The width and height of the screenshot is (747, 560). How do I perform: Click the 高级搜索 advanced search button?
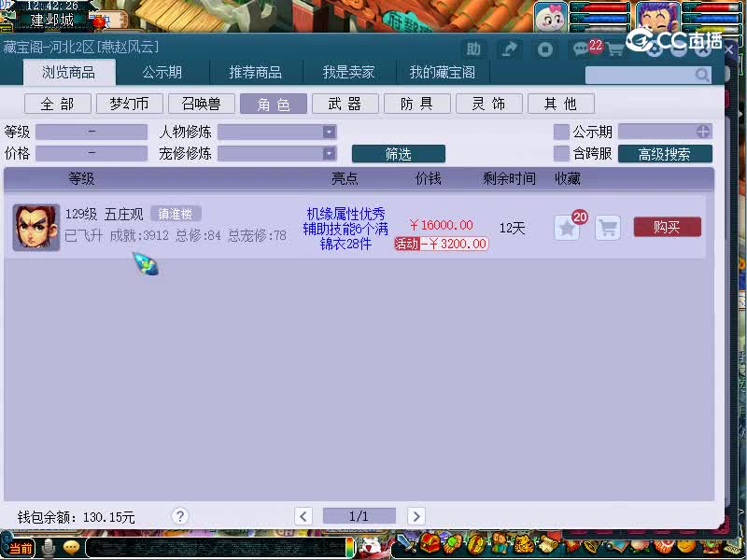665,154
